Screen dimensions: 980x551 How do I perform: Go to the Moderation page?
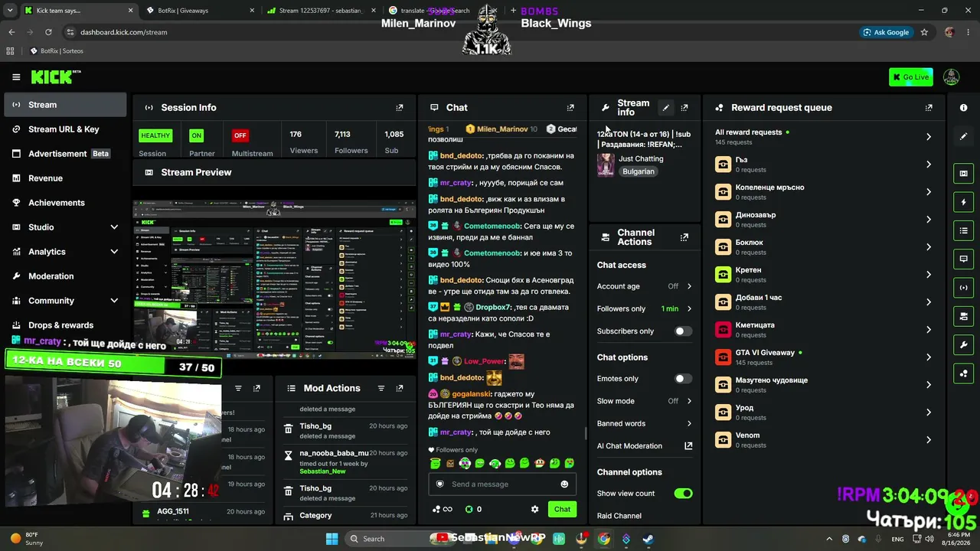[x=65, y=276]
